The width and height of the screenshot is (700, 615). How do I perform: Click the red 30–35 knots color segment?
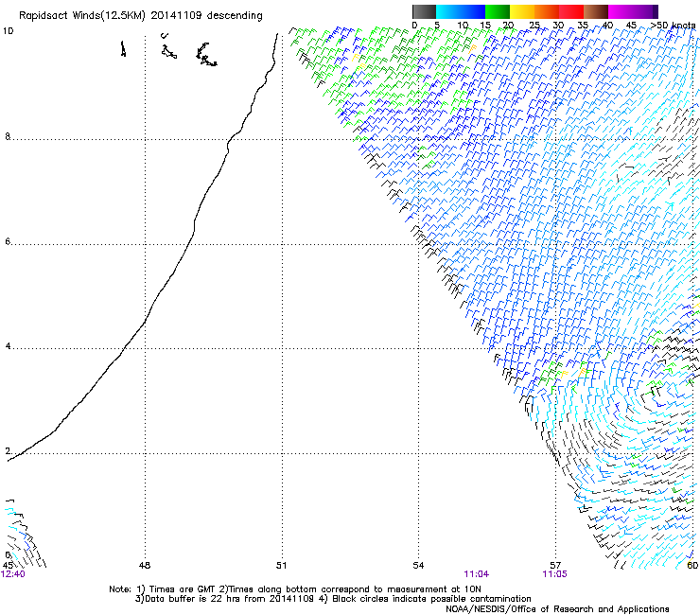(x=571, y=11)
